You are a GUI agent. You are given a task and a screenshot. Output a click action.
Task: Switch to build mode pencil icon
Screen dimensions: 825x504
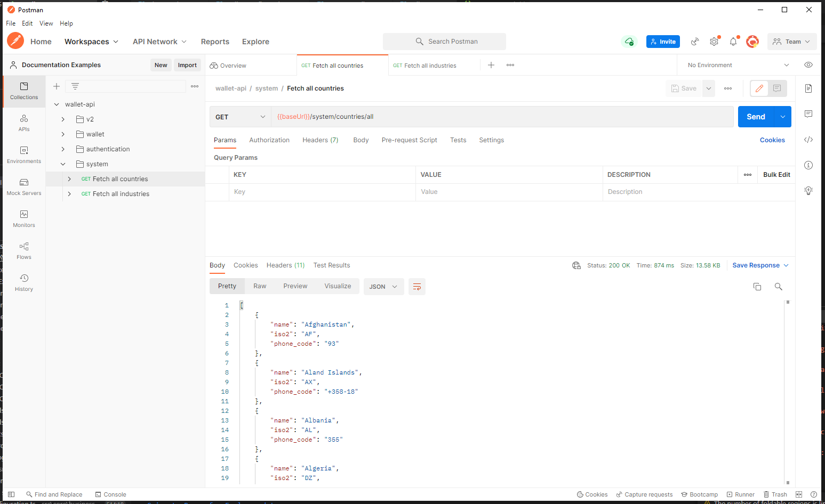coord(759,88)
